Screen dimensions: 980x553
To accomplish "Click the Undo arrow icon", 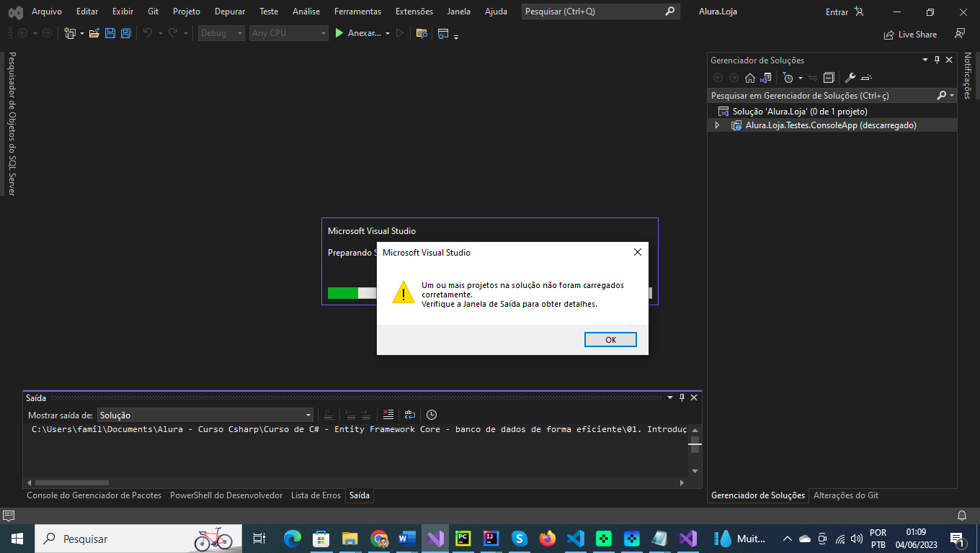I will pyautogui.click(x=147, y=33).
